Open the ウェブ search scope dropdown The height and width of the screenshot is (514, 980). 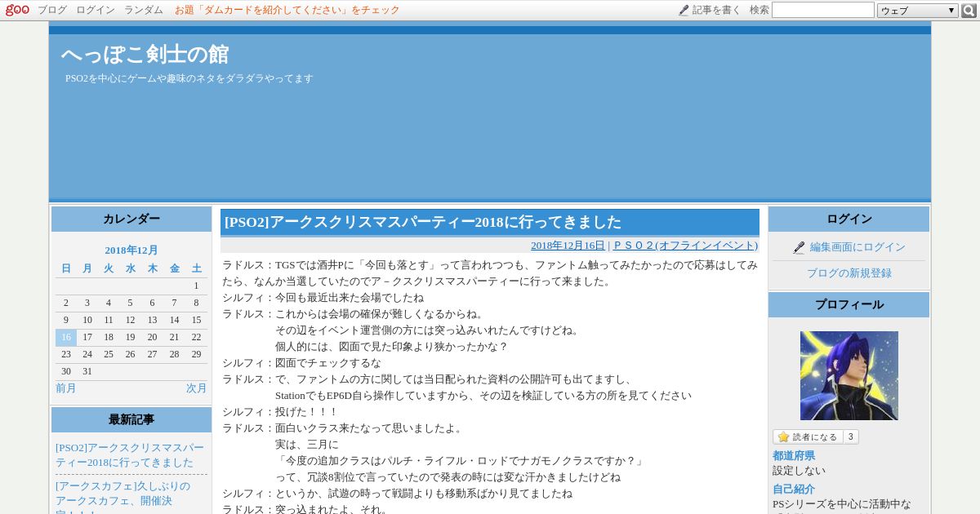(x=918, y=11)
